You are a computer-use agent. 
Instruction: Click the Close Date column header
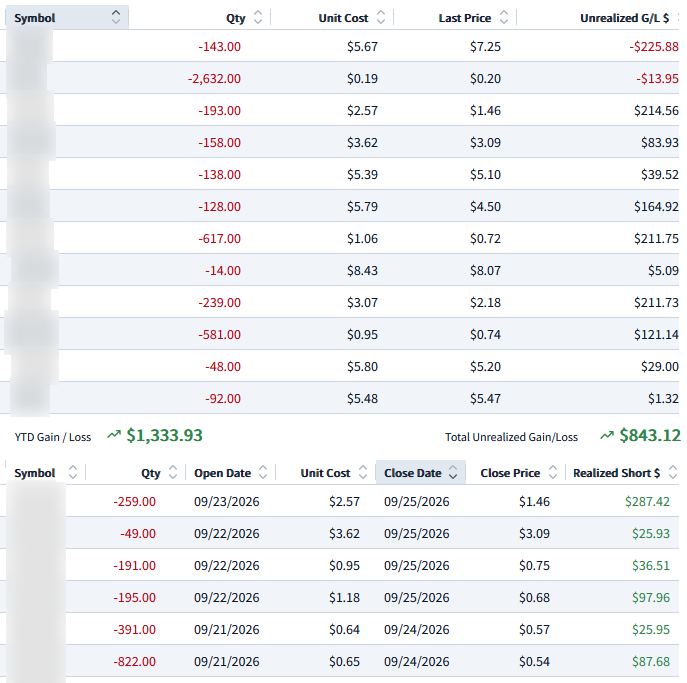click(x=413, y=473)
